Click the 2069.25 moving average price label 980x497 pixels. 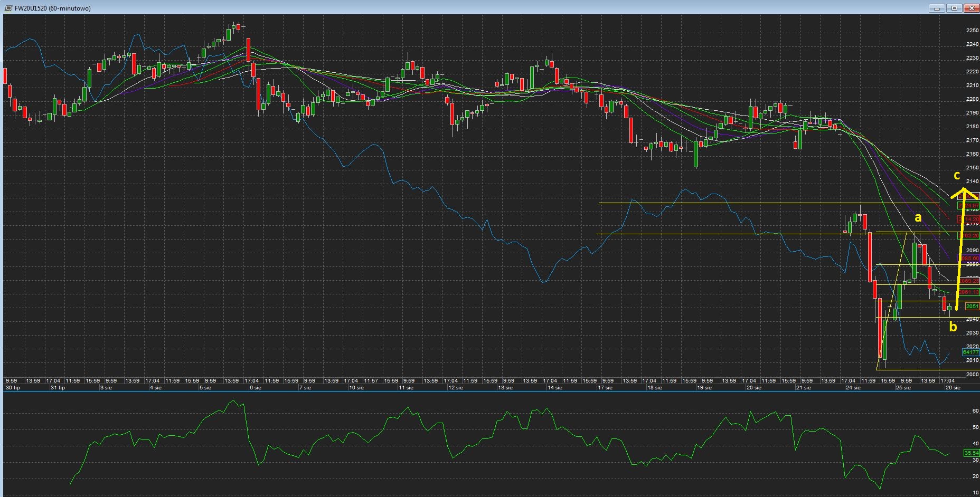(x=970, y=281)
